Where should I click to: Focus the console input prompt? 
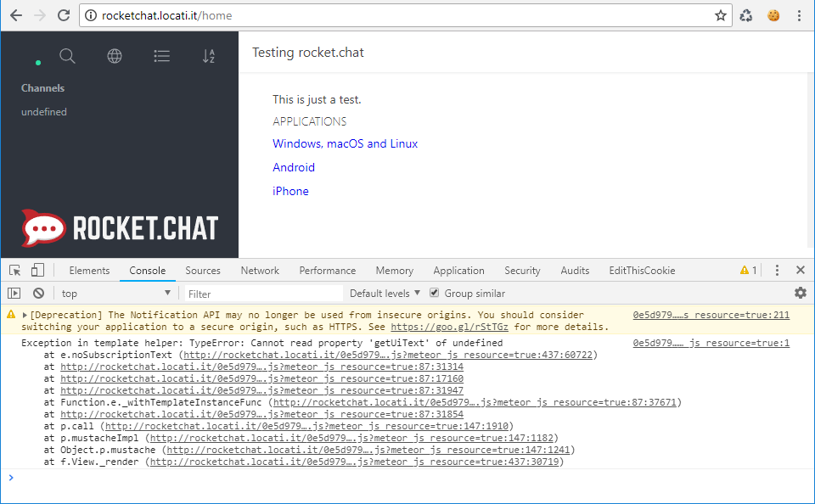[x=411, y=478]
